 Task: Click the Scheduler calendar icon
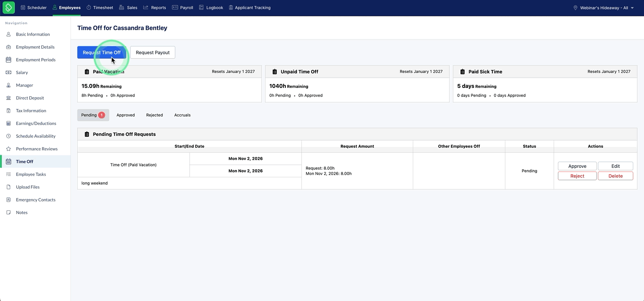point(23,8)
